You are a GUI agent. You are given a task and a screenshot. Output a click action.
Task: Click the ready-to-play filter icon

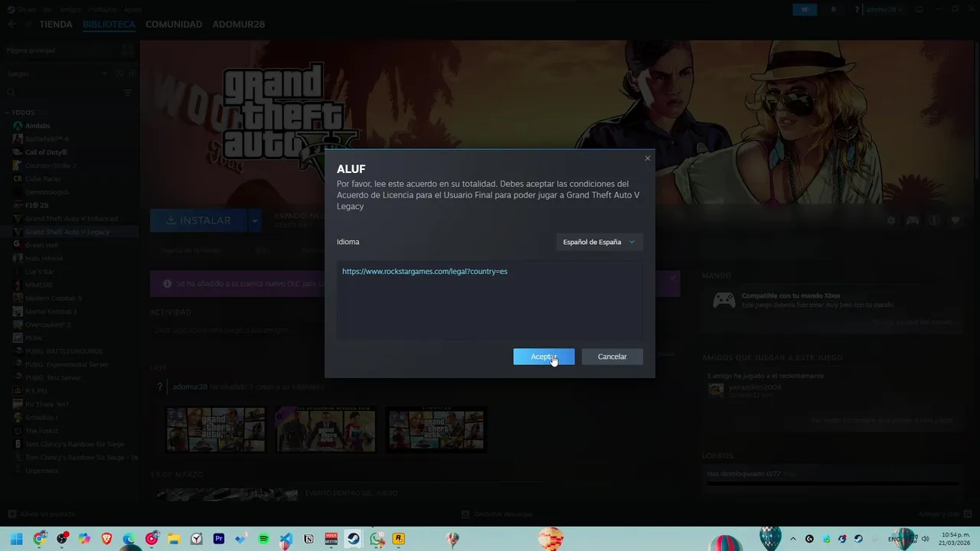pos(132,73)
